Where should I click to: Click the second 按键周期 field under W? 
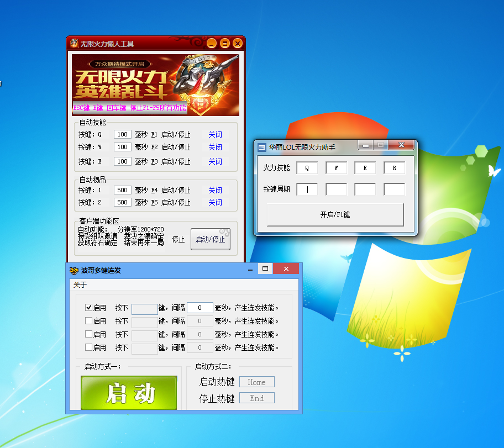[336, 189]
